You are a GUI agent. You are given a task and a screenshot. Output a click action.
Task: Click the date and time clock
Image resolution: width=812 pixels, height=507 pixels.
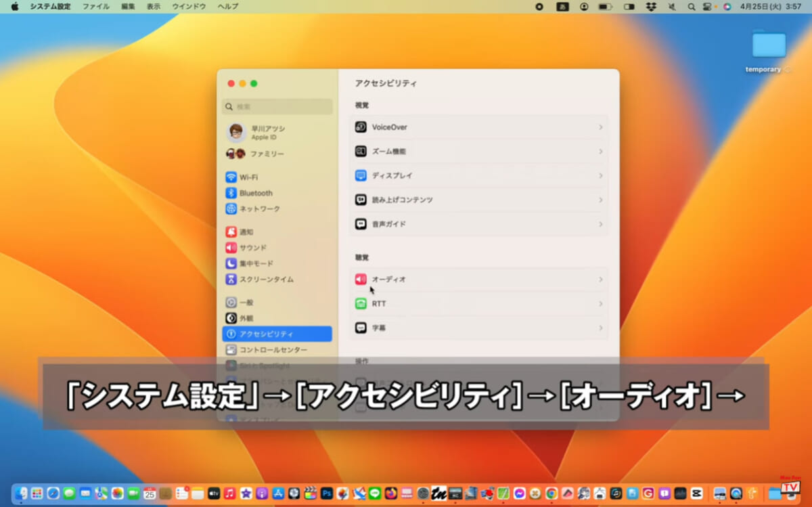pos(771,7)
